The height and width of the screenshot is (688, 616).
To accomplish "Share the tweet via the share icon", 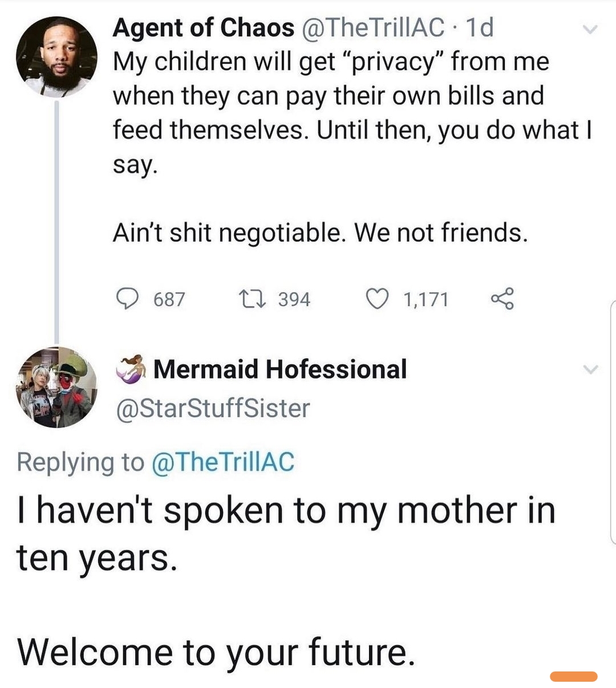I will [502, 298].
